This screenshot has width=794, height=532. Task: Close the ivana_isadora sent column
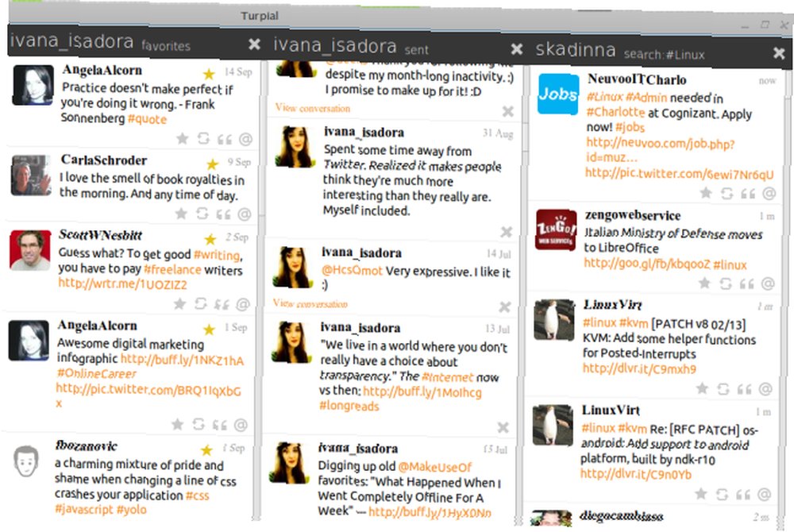pos(517,48)
